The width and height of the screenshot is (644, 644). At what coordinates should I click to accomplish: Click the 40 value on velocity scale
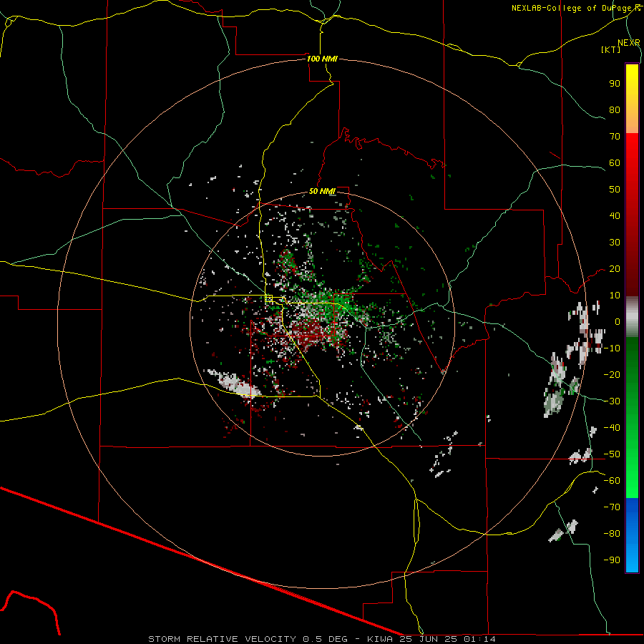tap(615, 215)
